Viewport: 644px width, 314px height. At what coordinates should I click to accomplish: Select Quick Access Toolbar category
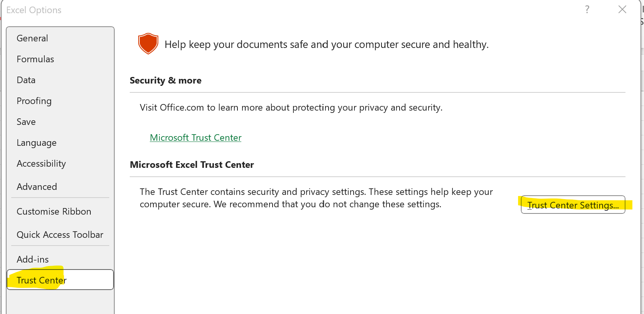60,235
